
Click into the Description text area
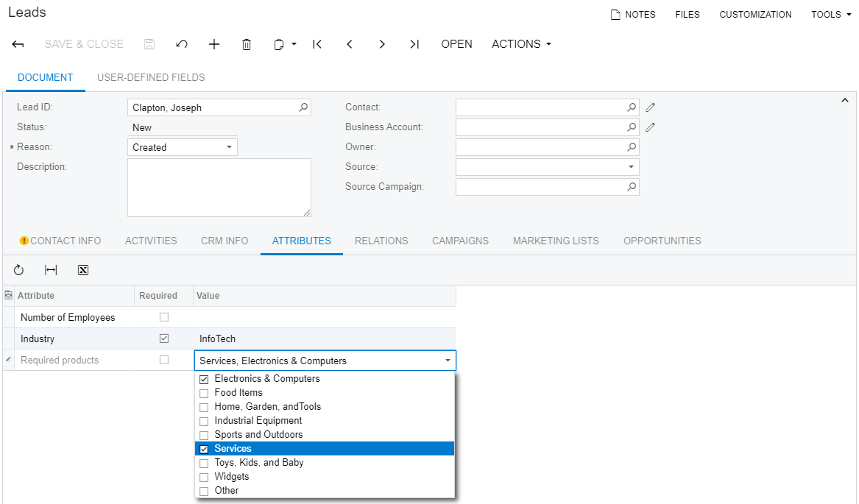tap(219, 188)
